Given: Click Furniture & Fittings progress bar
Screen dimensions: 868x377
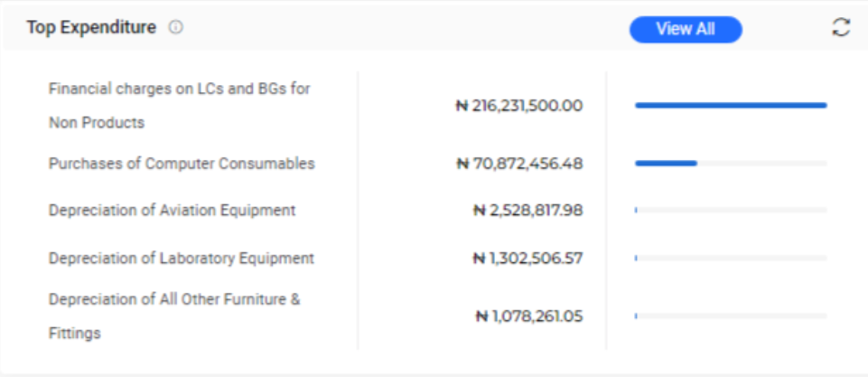Looking at the screenshot, I should 731,316.
